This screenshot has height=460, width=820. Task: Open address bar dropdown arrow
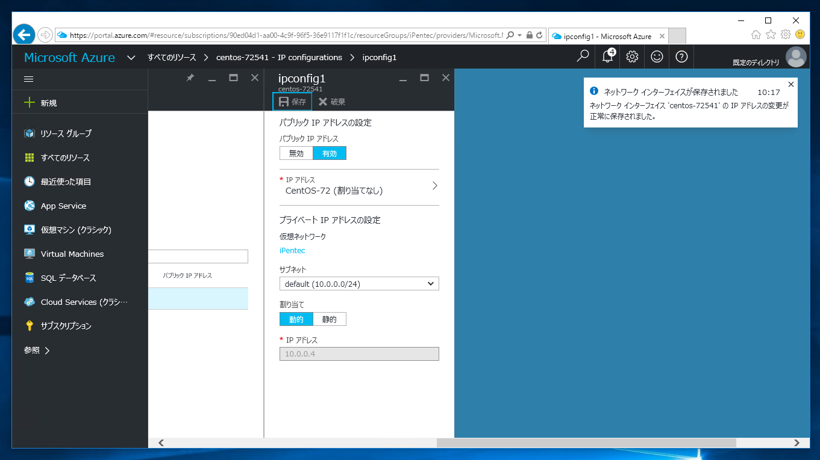point(520,35)
